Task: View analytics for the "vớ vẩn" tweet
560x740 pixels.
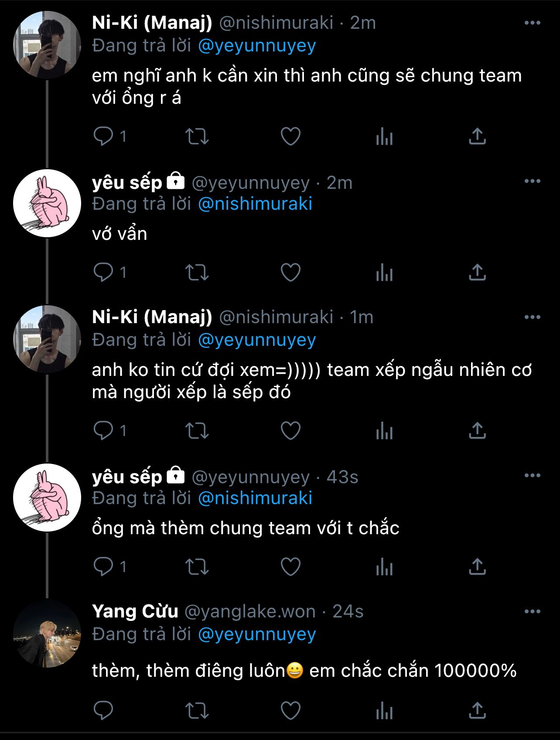Action: coord(384,273)
